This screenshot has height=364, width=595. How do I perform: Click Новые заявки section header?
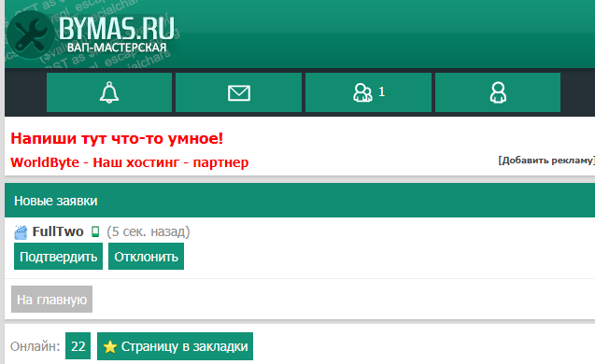(x=300, y=200)
